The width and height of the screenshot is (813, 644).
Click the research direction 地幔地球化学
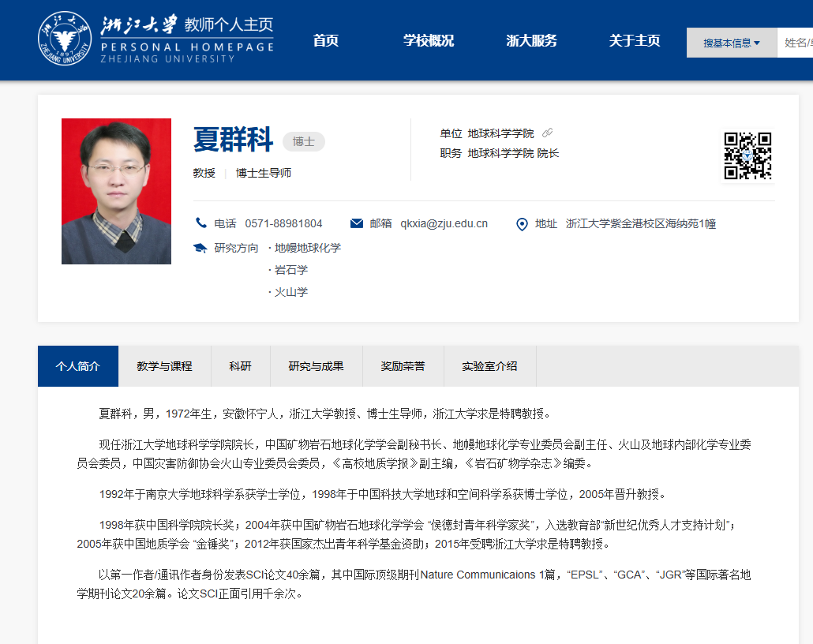pyautogui.click(x=308, y=248)
